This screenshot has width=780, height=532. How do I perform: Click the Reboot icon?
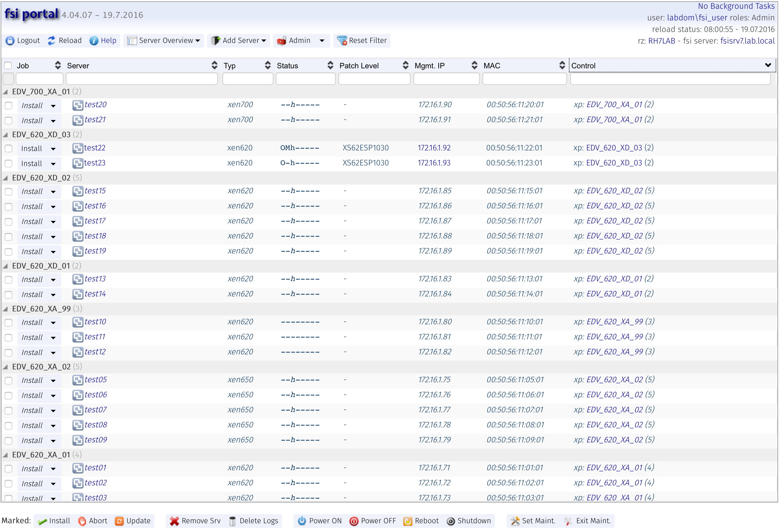tap(408, 521)
